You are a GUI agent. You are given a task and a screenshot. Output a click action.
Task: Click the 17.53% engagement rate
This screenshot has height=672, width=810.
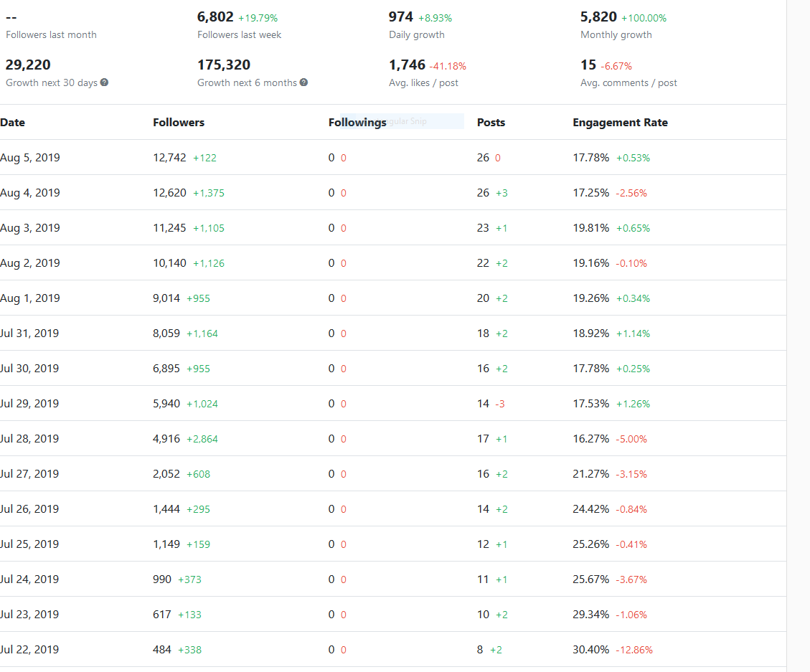[x=591, y=403]
